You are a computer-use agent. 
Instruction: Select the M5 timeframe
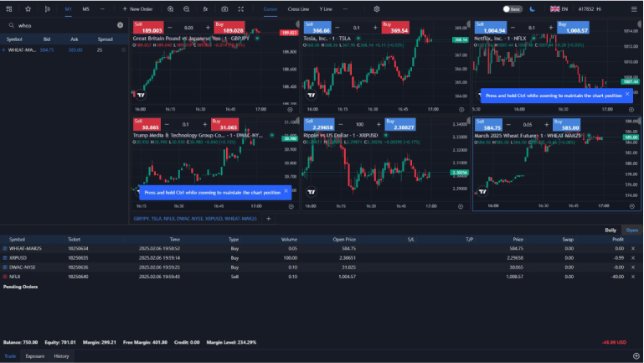[85, 9]
